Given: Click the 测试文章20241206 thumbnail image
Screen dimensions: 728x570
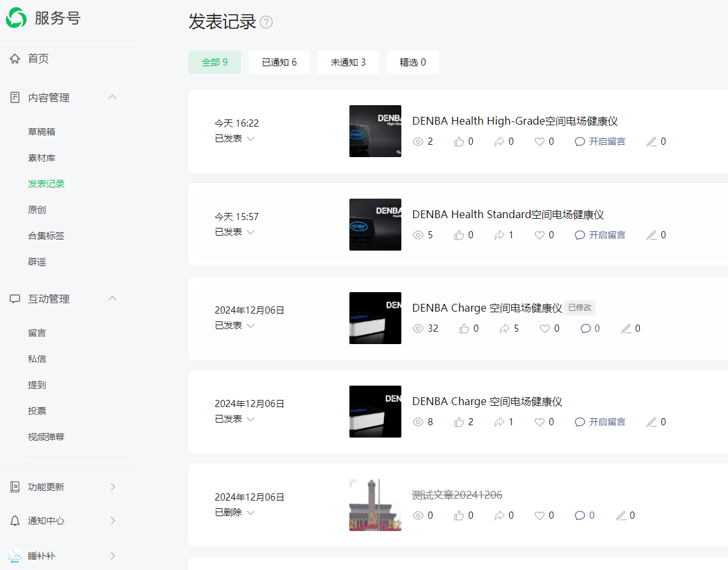Looking at the screenshot, I should (375, 505).
